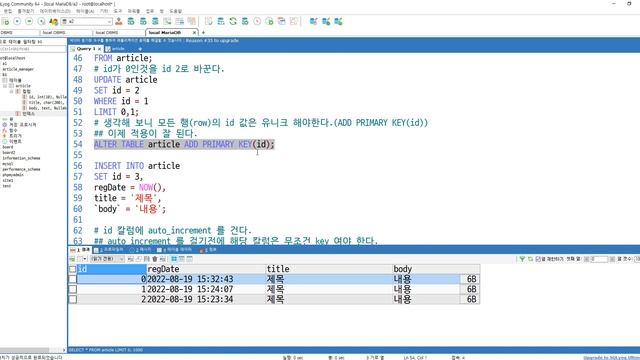The width and height of the screenshot is (640, 360).
Task: Click the object browser horizontal scrollbar
Action: coord(24,350)
